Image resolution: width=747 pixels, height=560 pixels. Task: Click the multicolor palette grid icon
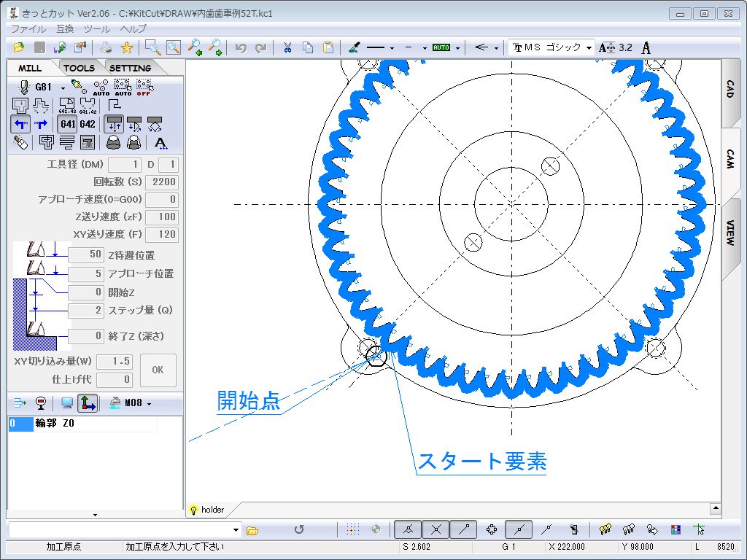pyautogui.click(x=676, y=529)
